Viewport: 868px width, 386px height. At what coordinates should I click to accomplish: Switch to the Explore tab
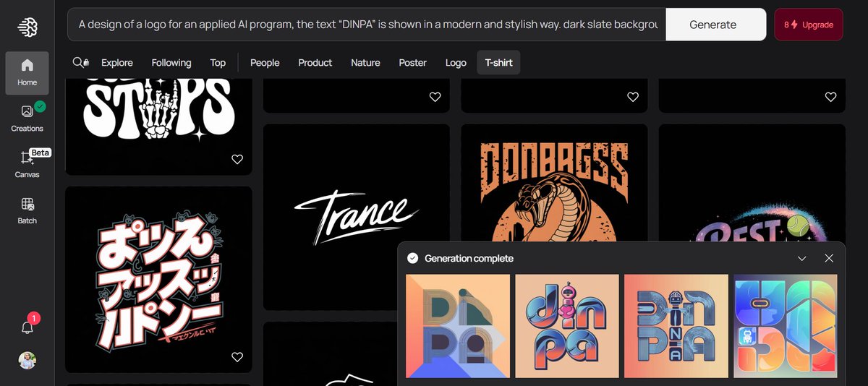116,63
